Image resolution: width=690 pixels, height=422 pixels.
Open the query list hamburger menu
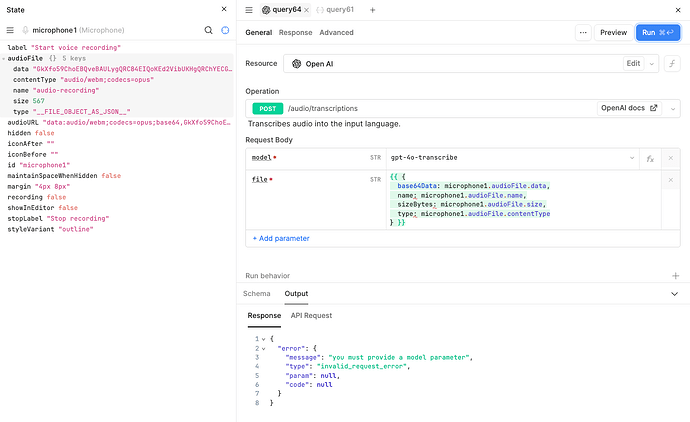click(249, 10)
